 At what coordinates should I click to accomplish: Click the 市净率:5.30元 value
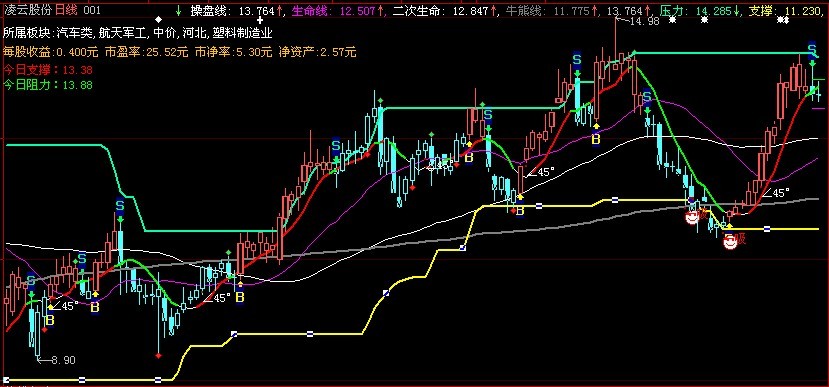pos(234,52)
